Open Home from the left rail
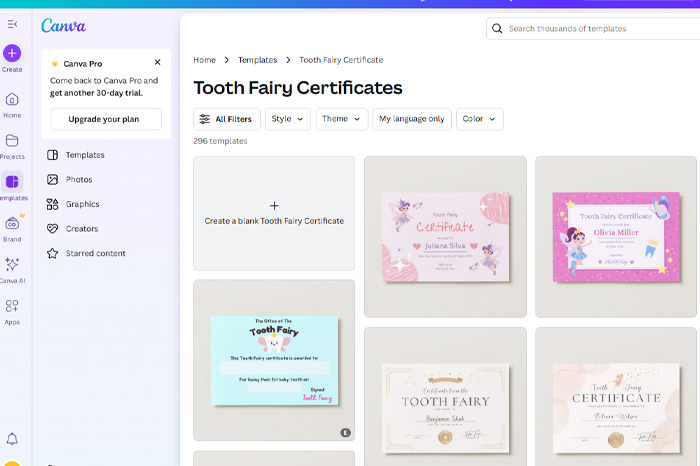 (12, 100)
